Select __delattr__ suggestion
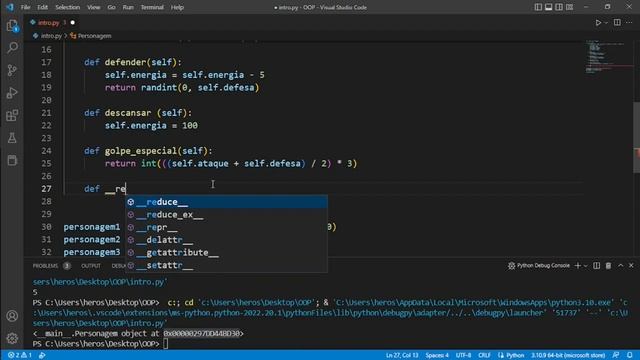 (x=226, y=240)
